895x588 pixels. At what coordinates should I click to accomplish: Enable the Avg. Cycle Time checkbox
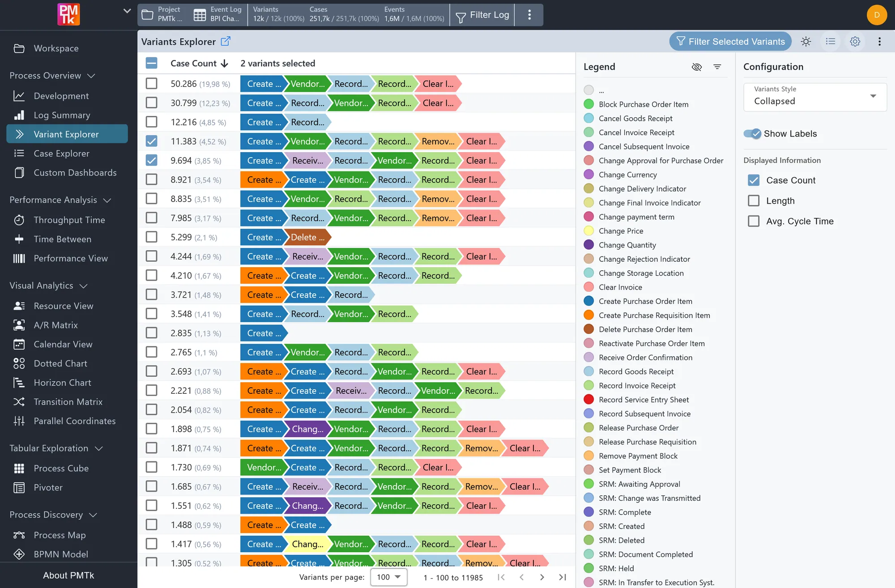pyautogui.click(x=754, y=221)
